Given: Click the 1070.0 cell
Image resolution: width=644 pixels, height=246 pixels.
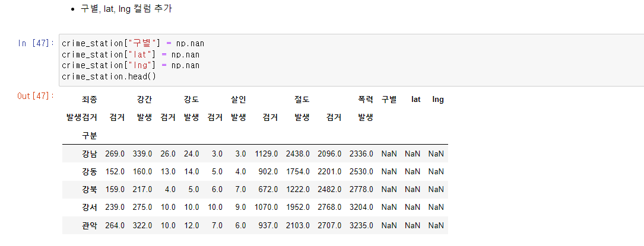Looking at the screenshot, I should pos(266,207).
